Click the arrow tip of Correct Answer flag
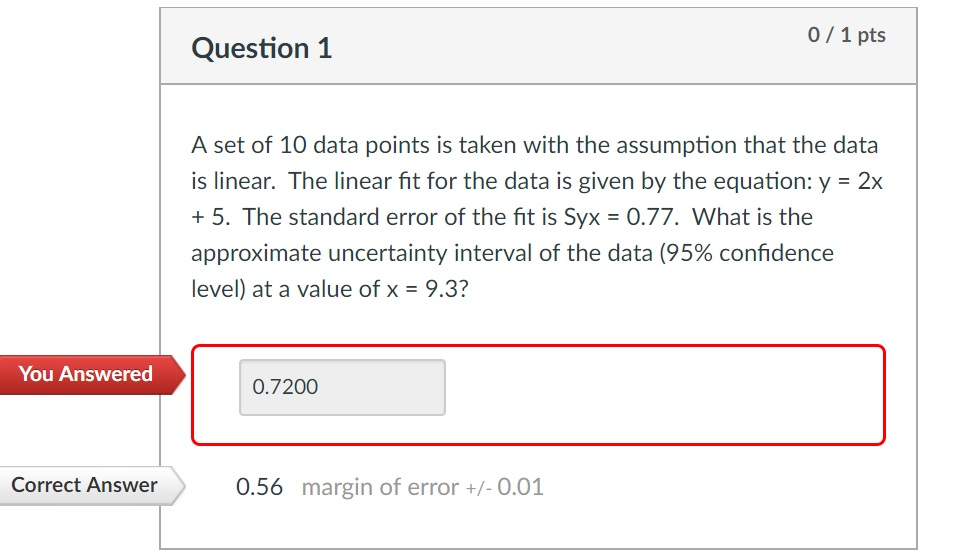 (x=178, y=486)
